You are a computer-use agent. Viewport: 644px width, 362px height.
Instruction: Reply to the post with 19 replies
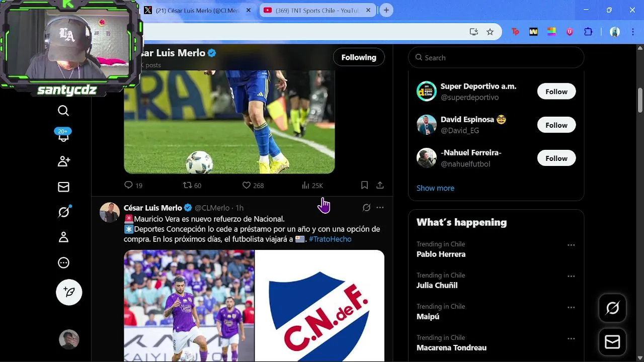pyautogui.click(x=133, y=186)
